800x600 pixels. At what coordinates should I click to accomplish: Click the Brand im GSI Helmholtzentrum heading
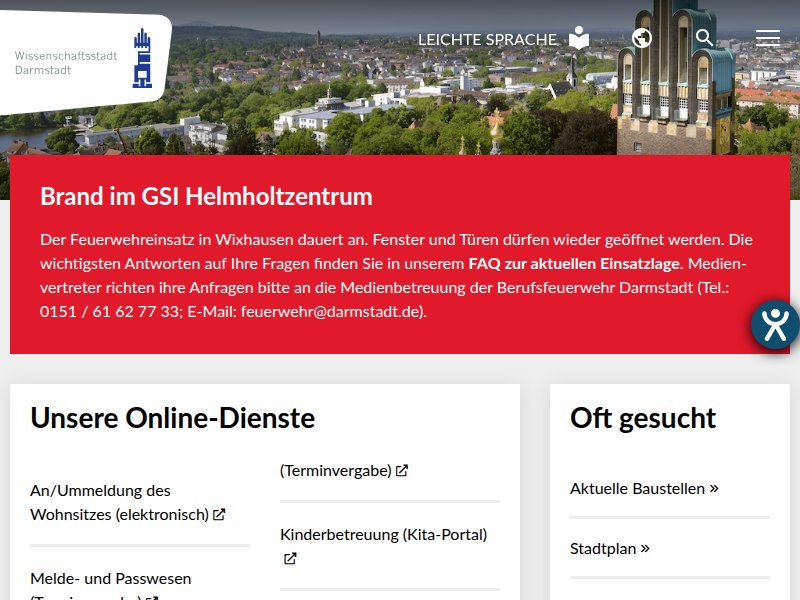(x=206, y=196)
